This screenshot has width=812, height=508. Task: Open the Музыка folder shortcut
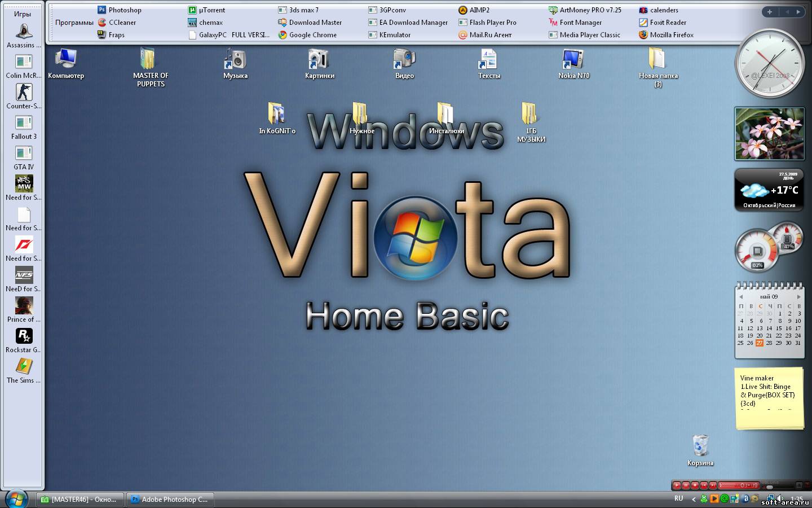pyautogui.click(x=235, y=59)
